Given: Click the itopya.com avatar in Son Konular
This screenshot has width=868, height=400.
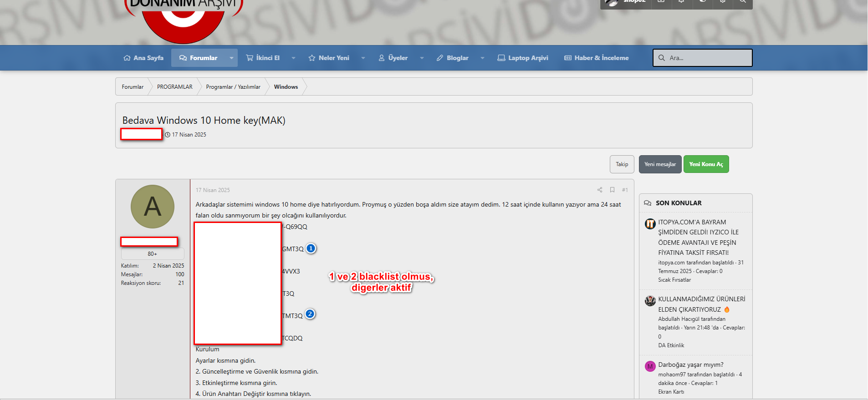Looking at the screenshot, I should point(650,223).
